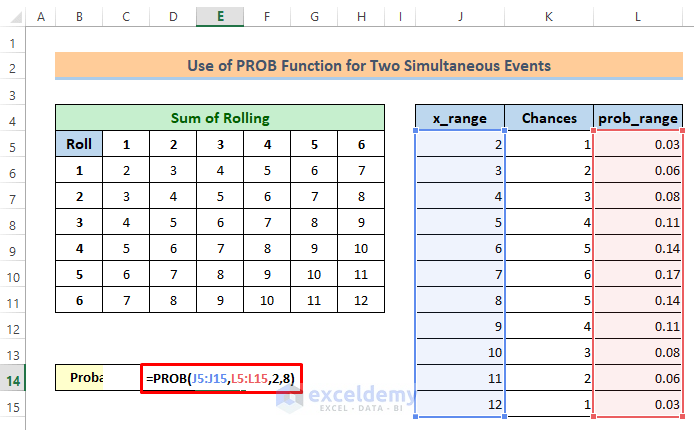This screenshot has width=694, height=430.
Task: Select the Sum of Rolling title cell
Action: point(219,118)
